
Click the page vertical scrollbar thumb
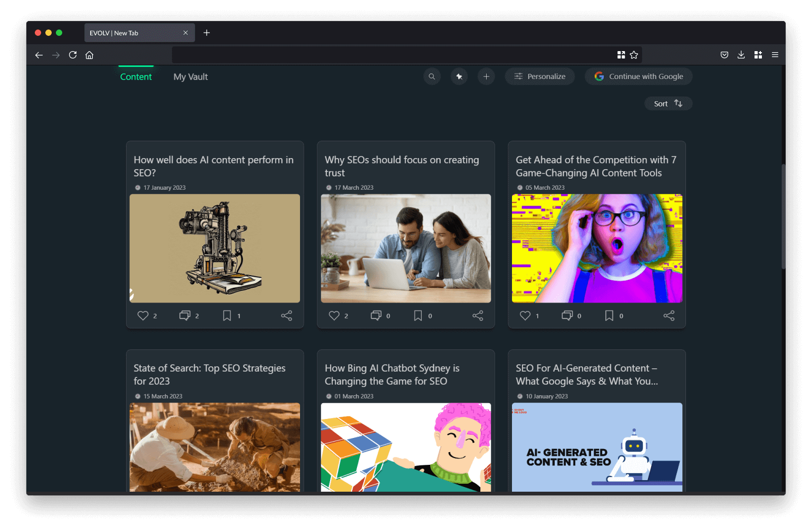784,216
